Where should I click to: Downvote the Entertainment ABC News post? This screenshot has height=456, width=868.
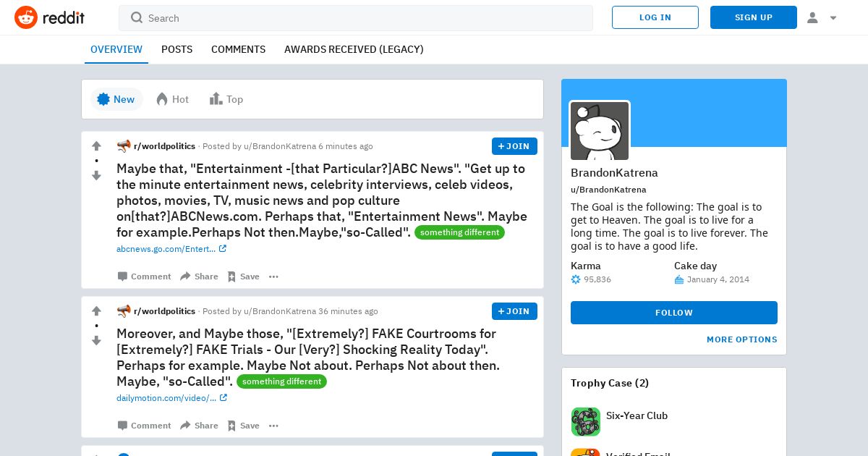click(96, 175)
